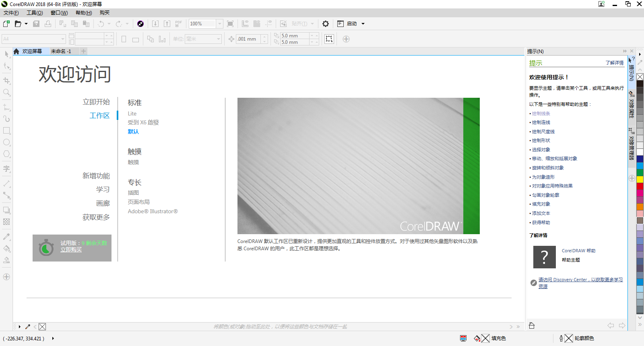Viewport: 644px width, 346px height.
Task: Select the Crop tool in toolbox
Action: (x=6, y=80)
